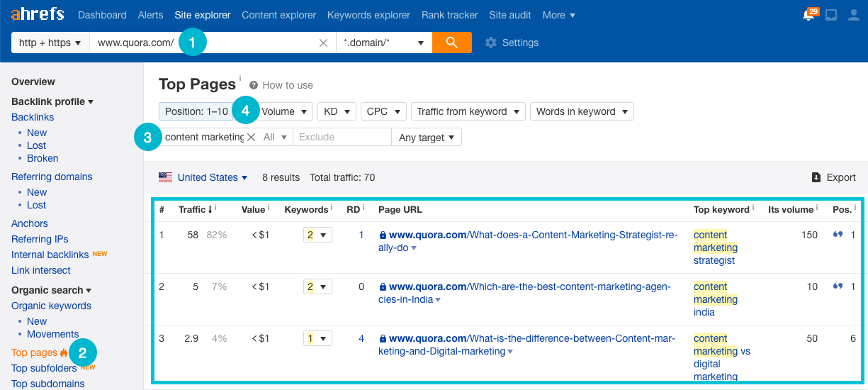Clear the content marketing keyword filter

pyautogui.click(x=251, y=137)
